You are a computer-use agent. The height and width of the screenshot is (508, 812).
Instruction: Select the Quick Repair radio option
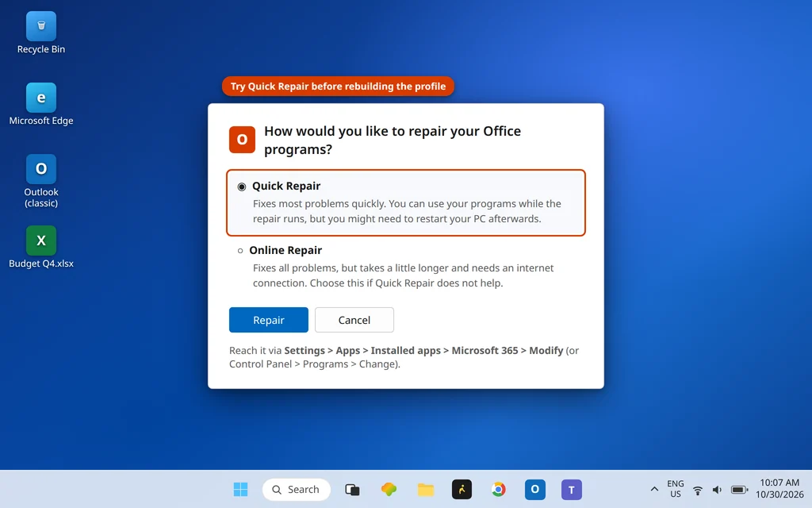pyautogui.click(x=242, y=187)
